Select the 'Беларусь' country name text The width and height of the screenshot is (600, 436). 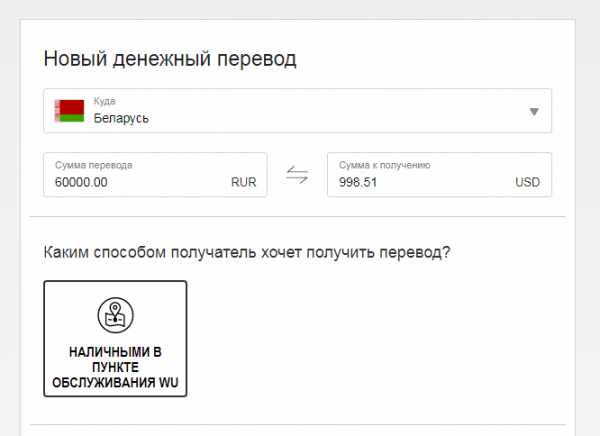click(121, 118)
